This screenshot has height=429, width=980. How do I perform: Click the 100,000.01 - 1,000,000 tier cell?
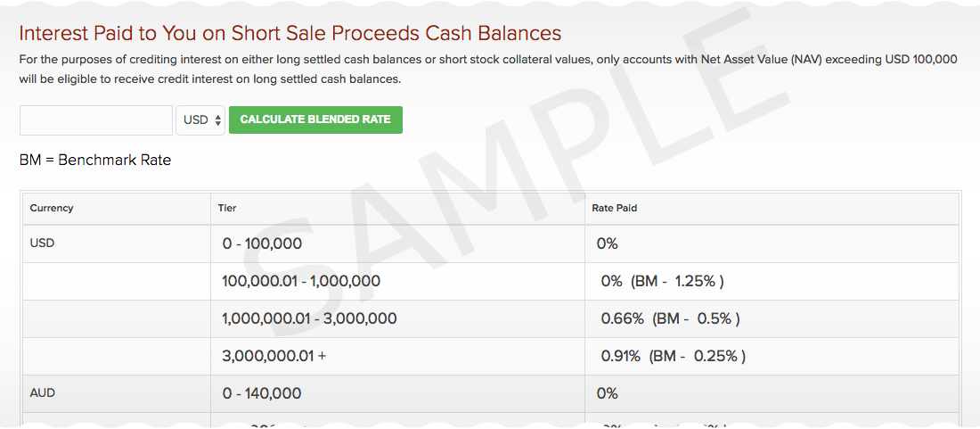[x=301, y=281]
